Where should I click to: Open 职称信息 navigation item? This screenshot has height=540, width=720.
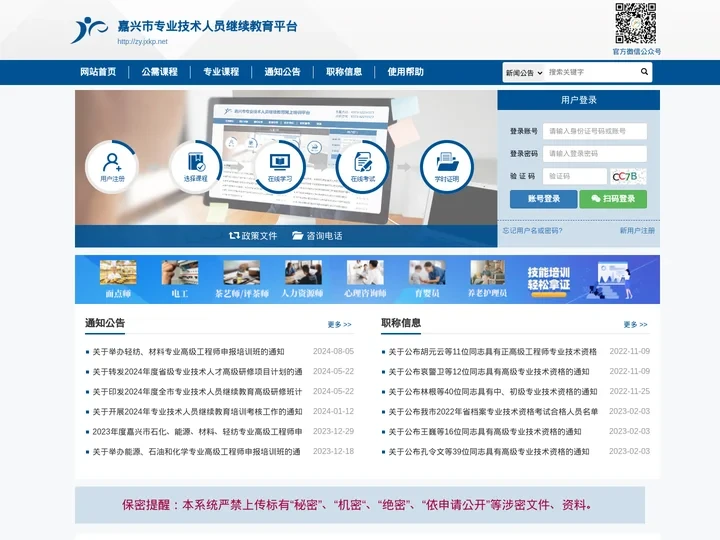[344, 72]
